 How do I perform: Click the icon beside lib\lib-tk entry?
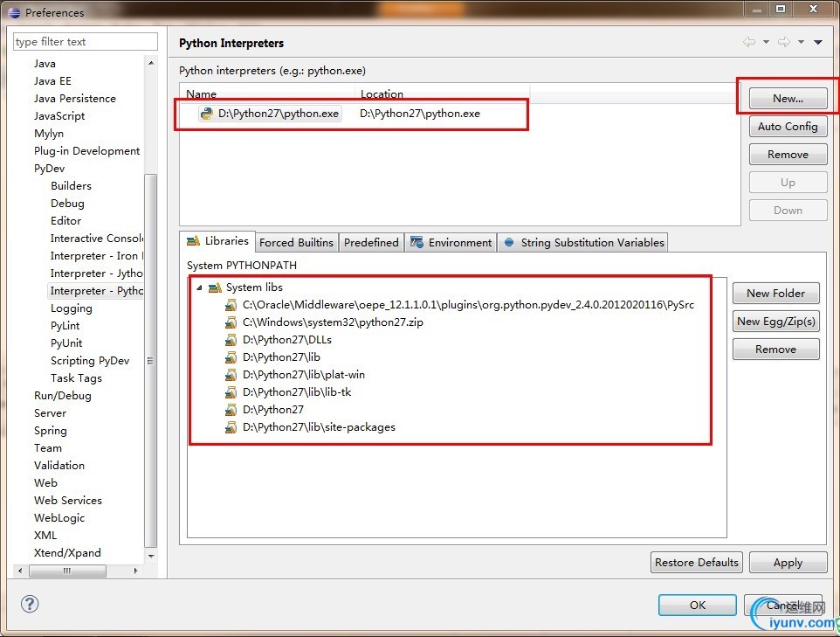pyautogui.click(x=231, y=392)
